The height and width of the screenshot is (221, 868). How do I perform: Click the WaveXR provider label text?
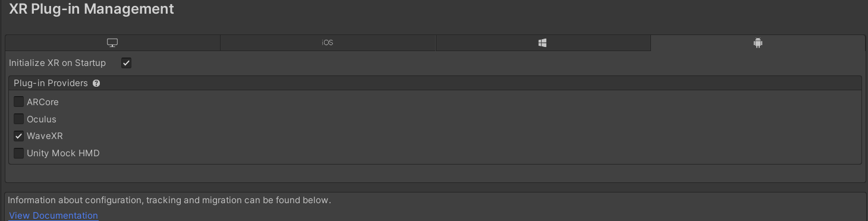[x=45, y=136]
